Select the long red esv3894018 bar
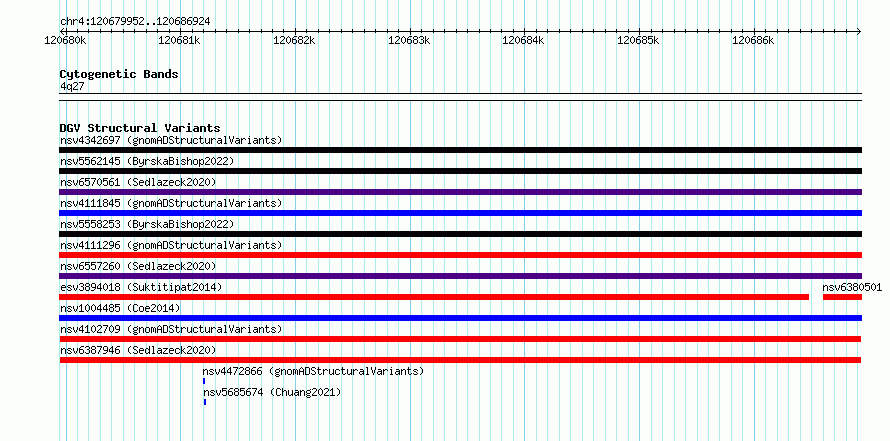 [434, 297]
